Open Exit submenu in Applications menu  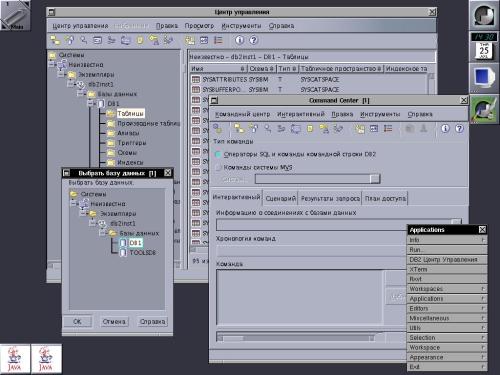pyautogui.click(x=447, y=367)
